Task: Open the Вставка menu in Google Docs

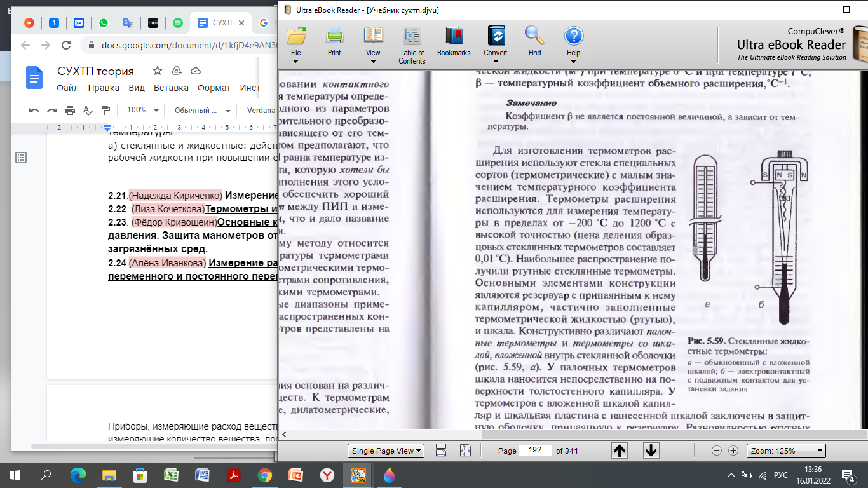Action: point(171,88)
